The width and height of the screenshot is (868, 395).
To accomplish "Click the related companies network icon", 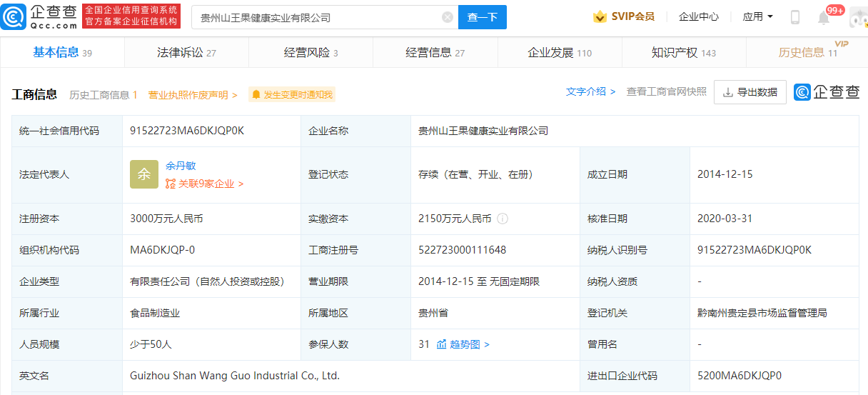I will tap(170, 184).
